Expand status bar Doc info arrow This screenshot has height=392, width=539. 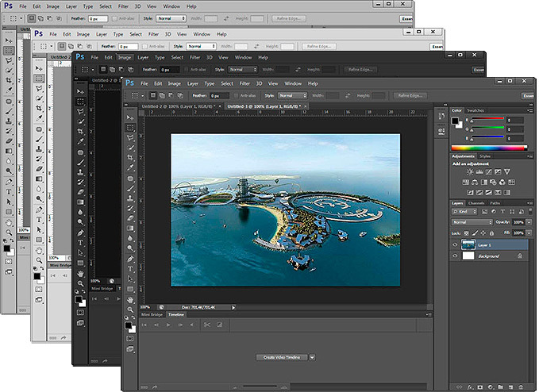[x=233, y=307]
